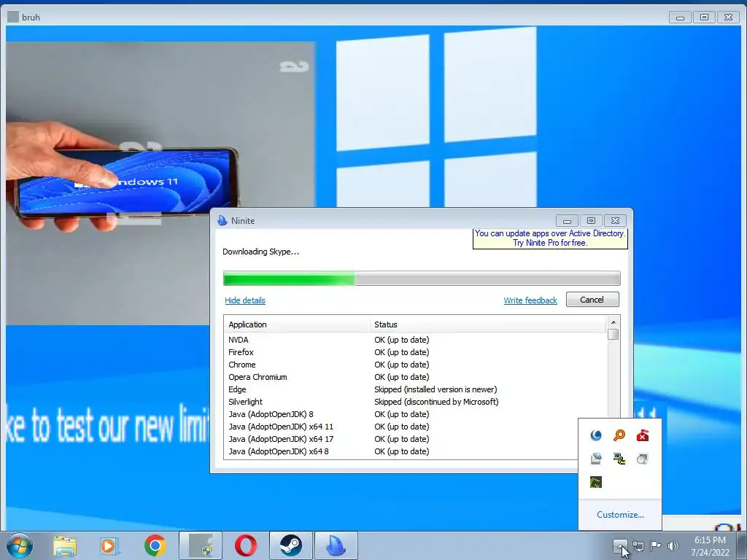Click the Ninite title bar icon
This screenshot has height=560, width=747.
coord(222,220)
